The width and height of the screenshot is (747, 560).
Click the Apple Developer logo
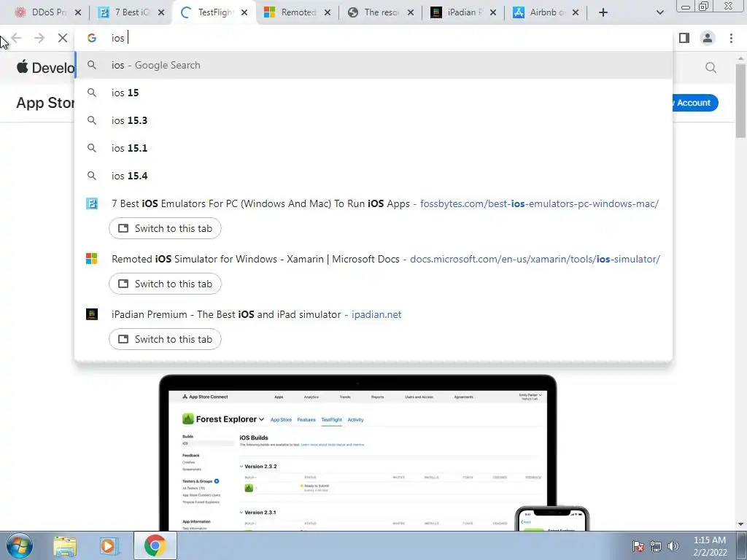click(x=44, y=67)
